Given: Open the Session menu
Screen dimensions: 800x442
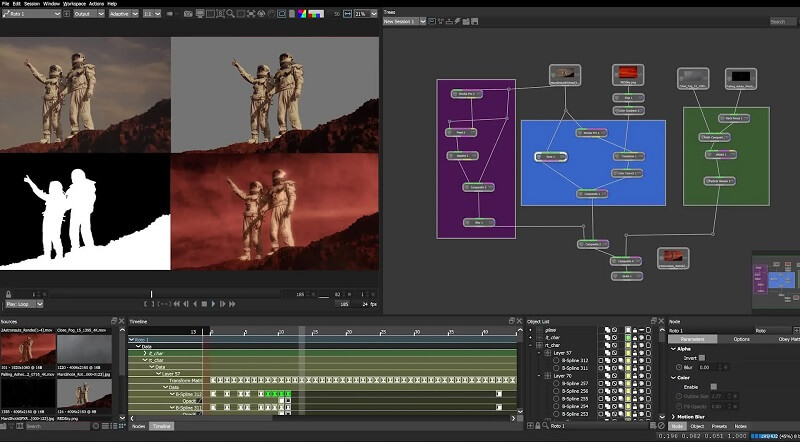Looking at the screenshot, I should (x=32, y=4).
